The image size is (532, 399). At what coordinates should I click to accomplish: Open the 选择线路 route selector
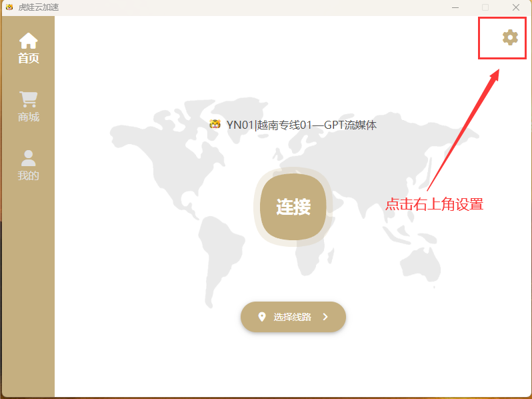(293, 317)
